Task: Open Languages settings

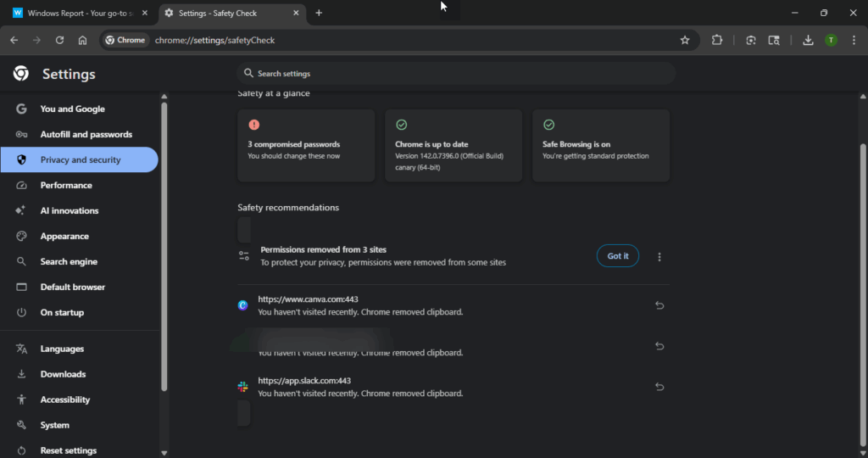Action: 79,349
